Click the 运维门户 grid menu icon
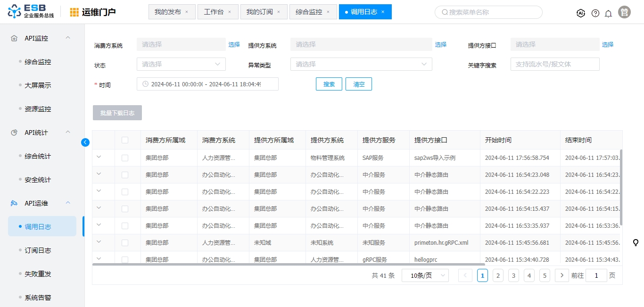Viewport: 644px width, 307px height. [x=74, y=12]
